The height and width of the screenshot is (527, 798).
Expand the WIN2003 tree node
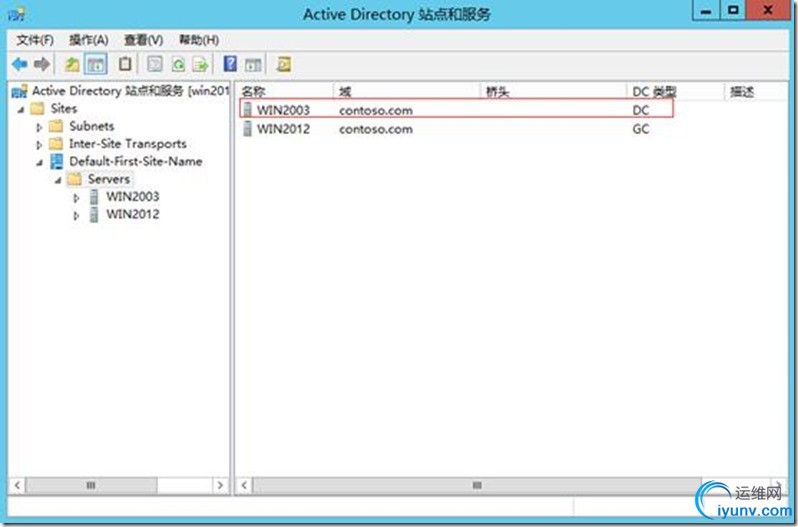click(76, 198)
